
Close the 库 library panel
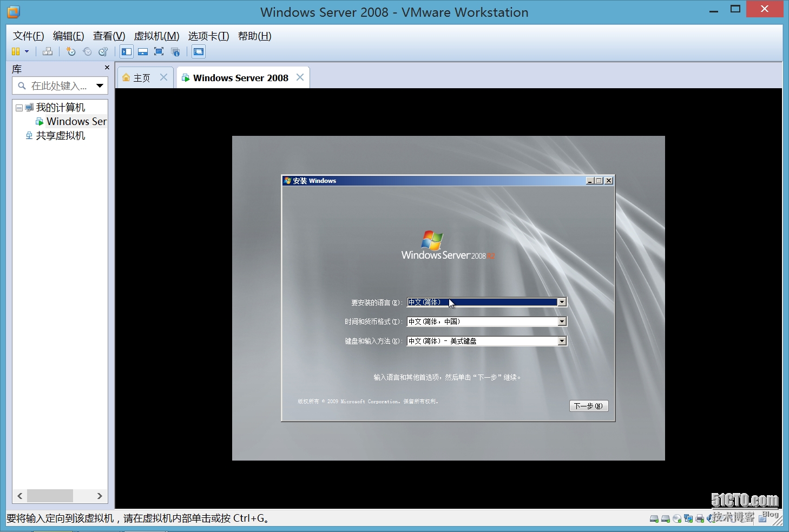pyautogui.click(x=107, y=68)
